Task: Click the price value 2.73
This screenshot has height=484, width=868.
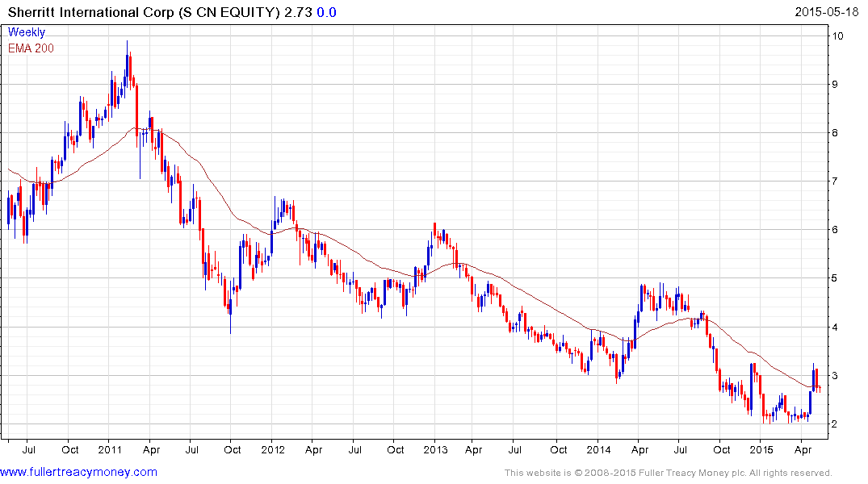Action: point(299,12)
